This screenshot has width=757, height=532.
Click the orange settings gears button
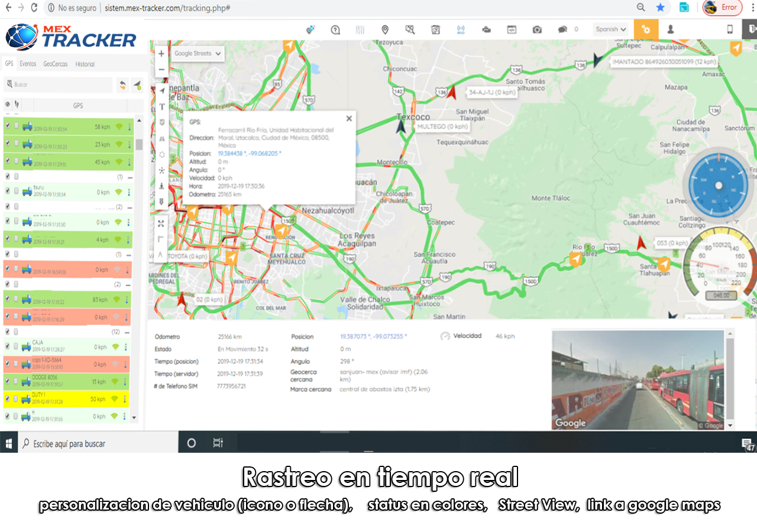pyautogui.click(x=646, y=30)
